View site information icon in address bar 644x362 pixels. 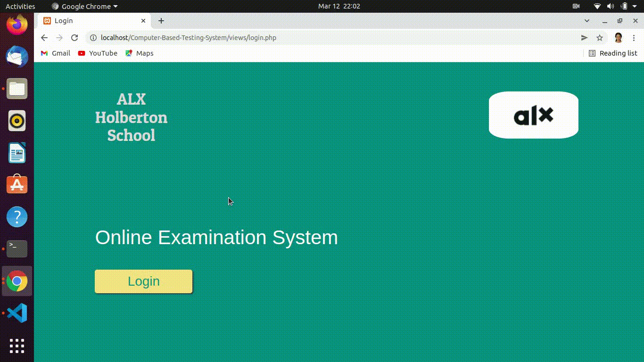[93, 38]
